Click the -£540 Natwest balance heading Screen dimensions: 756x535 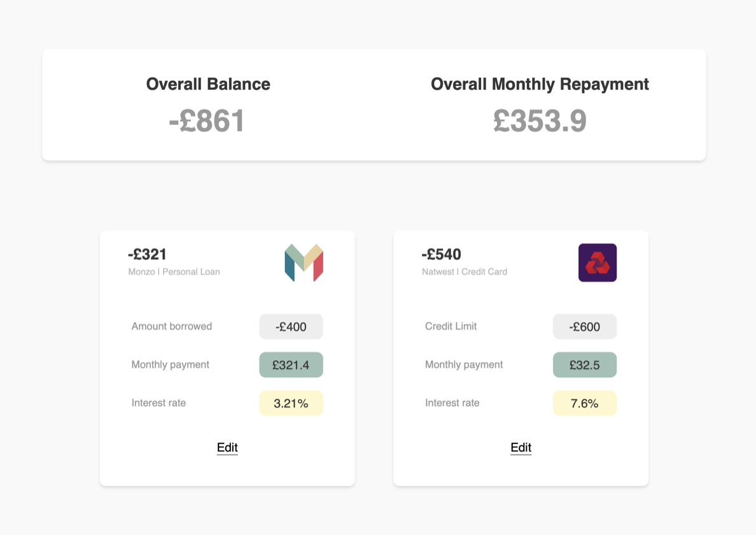(441, 254)
